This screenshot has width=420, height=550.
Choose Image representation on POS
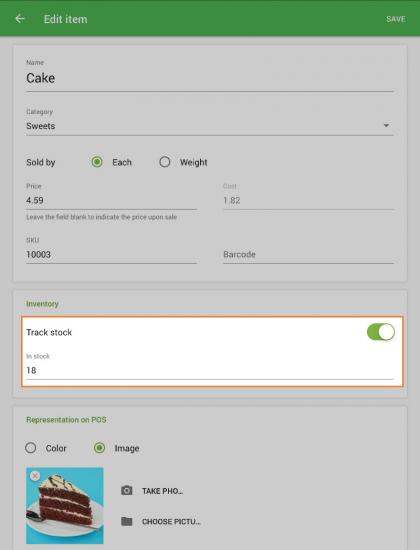(x=99, y=448)
